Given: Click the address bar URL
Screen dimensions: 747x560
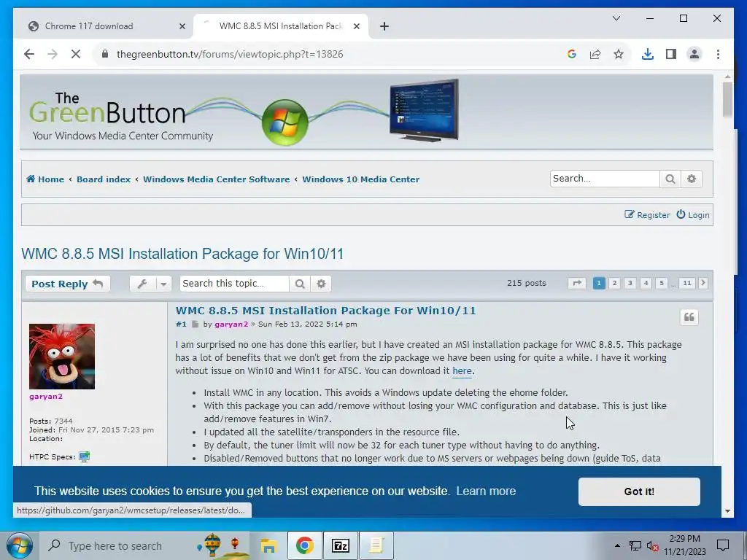Looking at the screenshot, I should click(230, 54).
